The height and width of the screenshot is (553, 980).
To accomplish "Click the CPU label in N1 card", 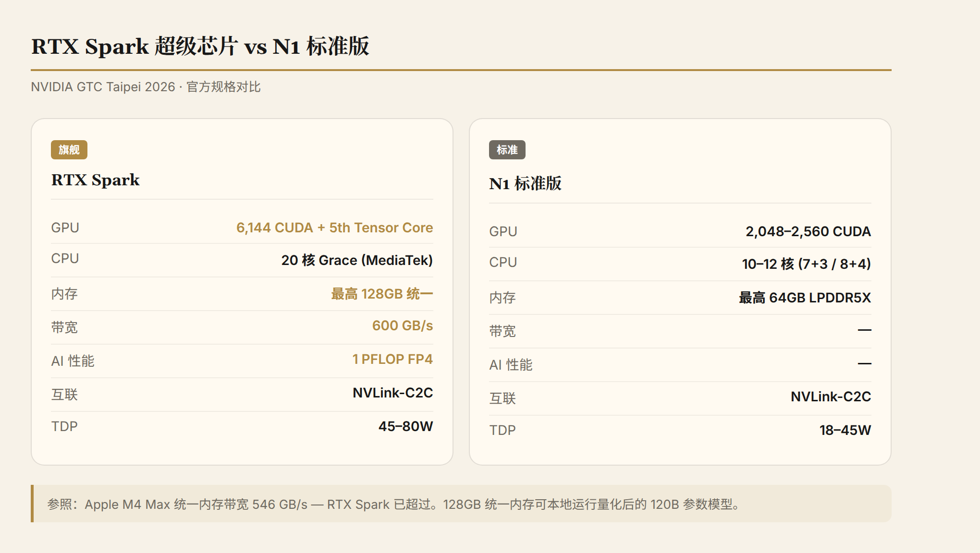I will [503, 262].
